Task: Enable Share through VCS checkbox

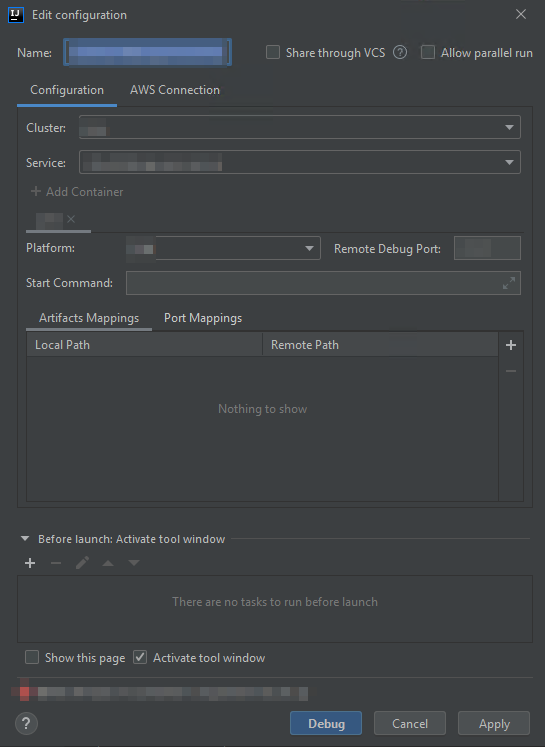Action: click(x=272, y=52)
